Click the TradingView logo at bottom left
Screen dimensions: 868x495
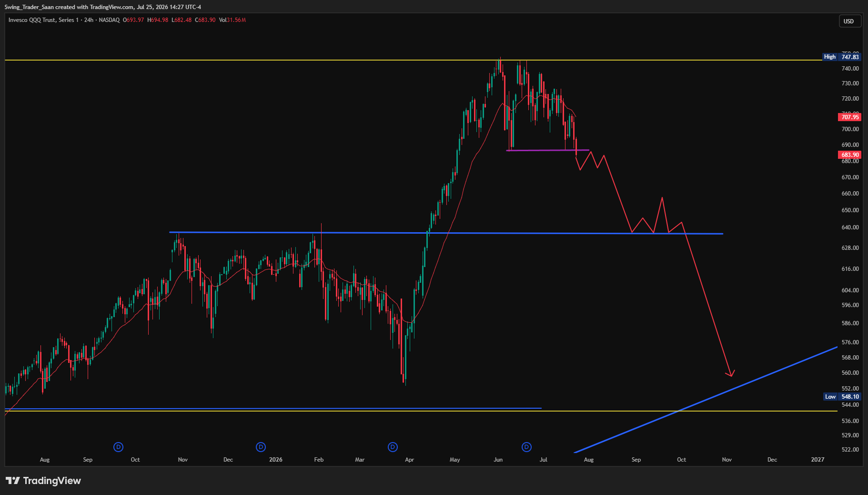click(43, 481)
